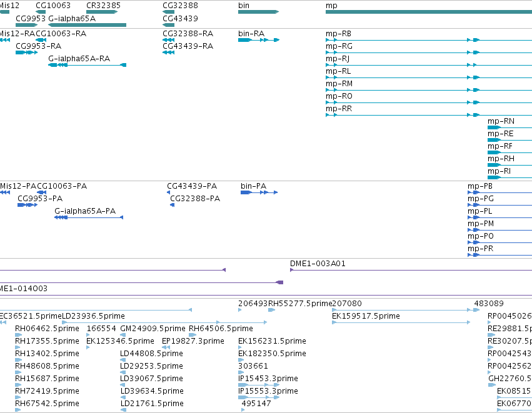Screen dimensions: 532x413
Task: Select EST LD21761.5prime
Action: (x=152, y=404)
